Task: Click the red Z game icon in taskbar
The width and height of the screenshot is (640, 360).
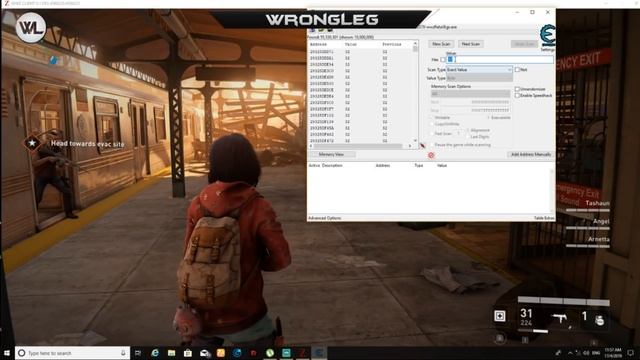Action: click(x=302, y=353)
